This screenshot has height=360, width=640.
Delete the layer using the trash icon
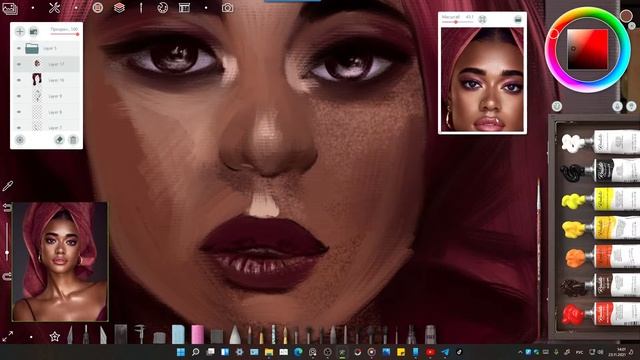tap(73, 140)
